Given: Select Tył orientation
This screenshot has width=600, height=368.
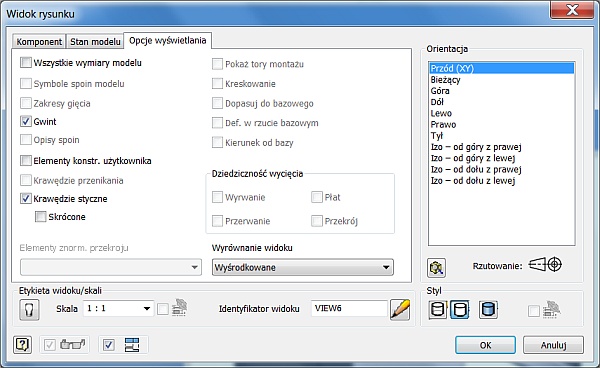Looking at the screenshot, I should 502,135.
